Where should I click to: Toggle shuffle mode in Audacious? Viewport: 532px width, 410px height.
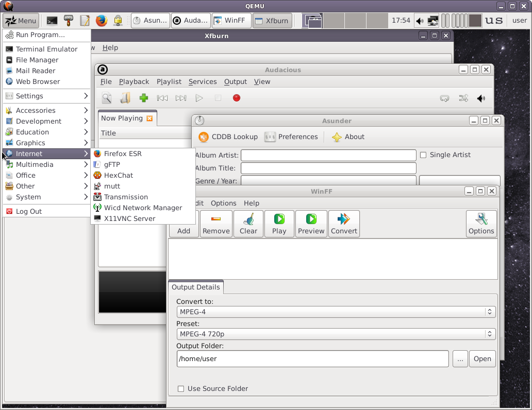tap(463, 98)
